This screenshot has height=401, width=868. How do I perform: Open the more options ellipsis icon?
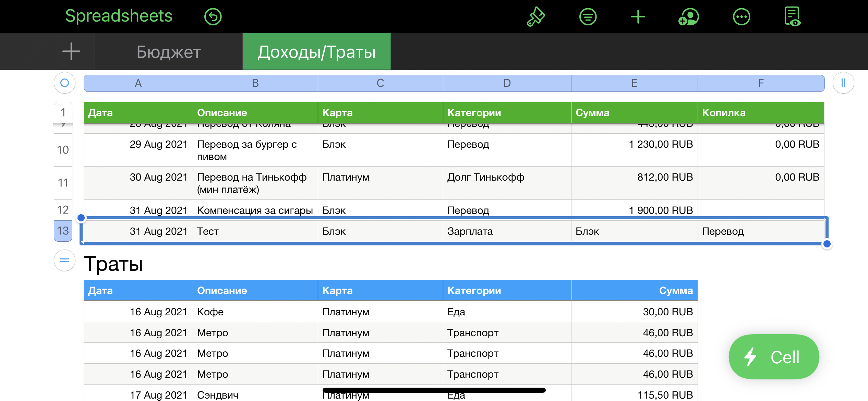741,17
